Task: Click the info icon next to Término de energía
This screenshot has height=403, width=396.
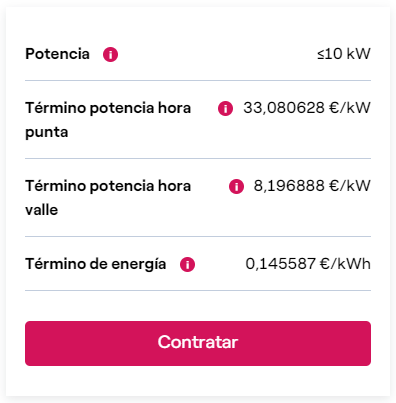Action: click(187, 265)
